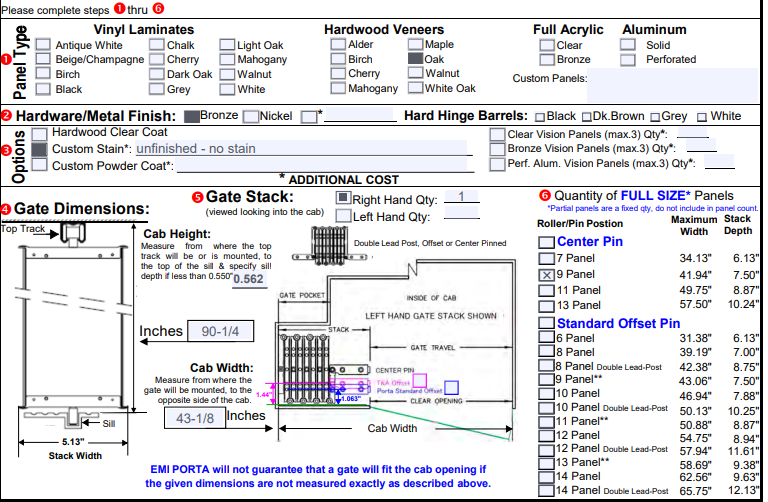768x502 pixels.
Task: Check the Left Hand gate stack box
Action: (x=343, y=215)
